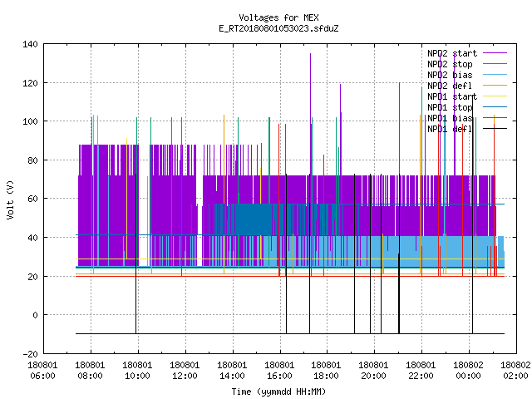Click the 16:00 x-axis time label

click(279, 376)
